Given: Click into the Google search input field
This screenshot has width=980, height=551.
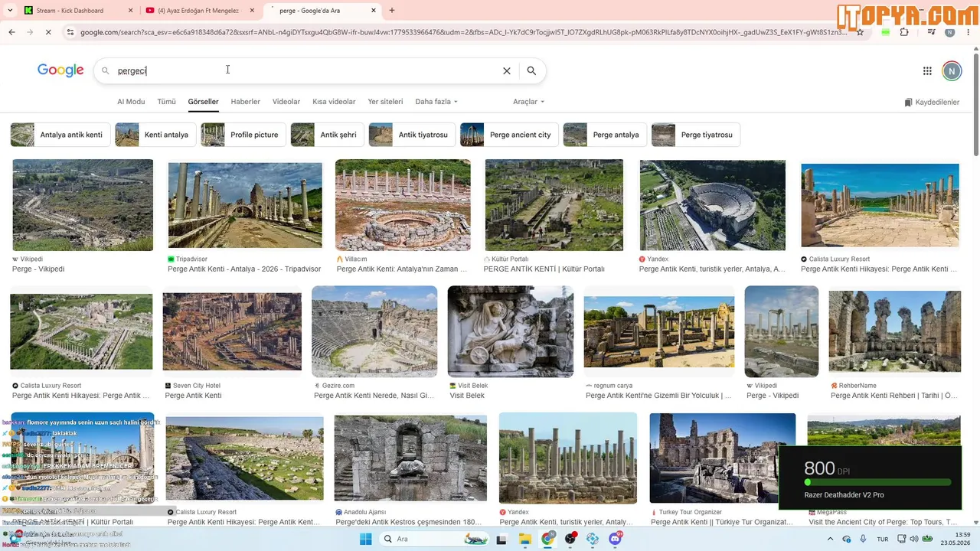Looking at the screenshot, I should tap(306, 71).
